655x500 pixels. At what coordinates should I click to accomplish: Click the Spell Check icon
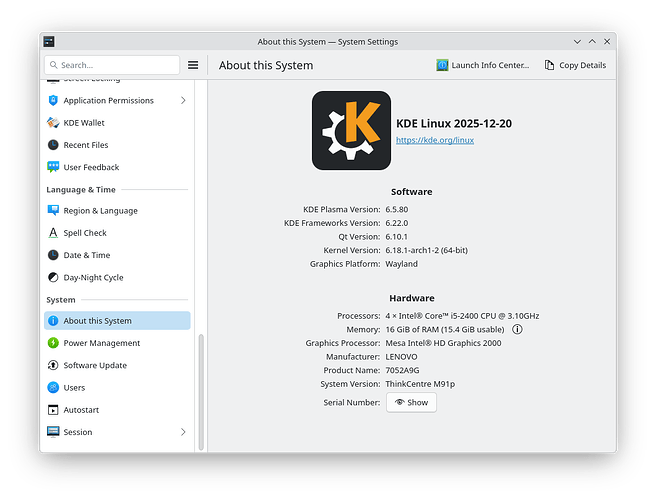coord(54,233)
